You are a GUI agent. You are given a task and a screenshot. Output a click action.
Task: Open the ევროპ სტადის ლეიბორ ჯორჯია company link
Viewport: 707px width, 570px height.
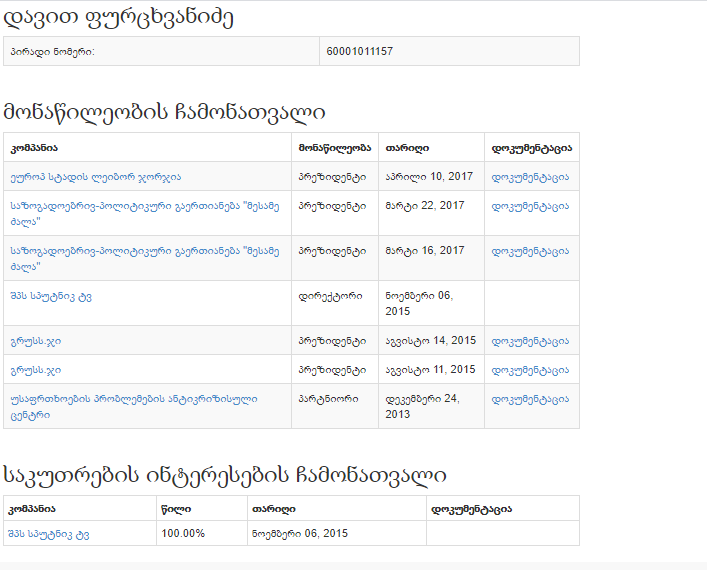click(96, 177)
